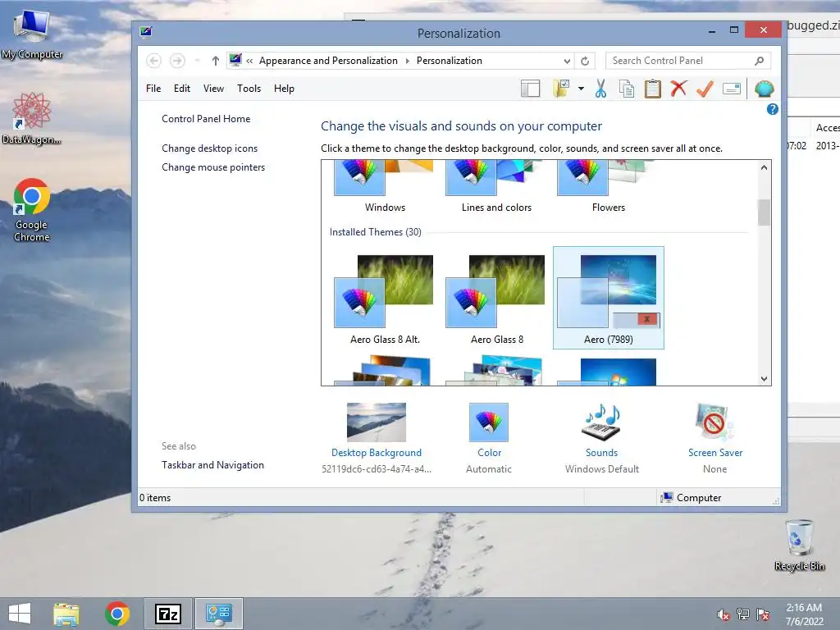840x630 pixels.
Task: Select the DataWagon desktop shortcut
Action: tap(32, 118)
